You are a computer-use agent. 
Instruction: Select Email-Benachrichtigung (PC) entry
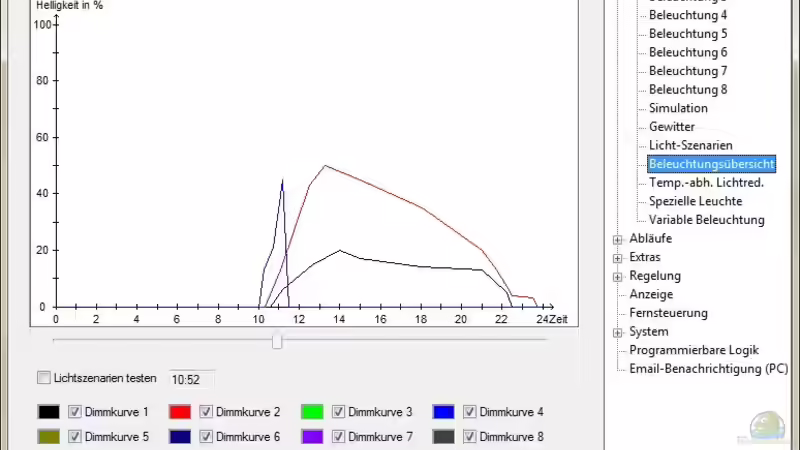click(x=708, y=369)
